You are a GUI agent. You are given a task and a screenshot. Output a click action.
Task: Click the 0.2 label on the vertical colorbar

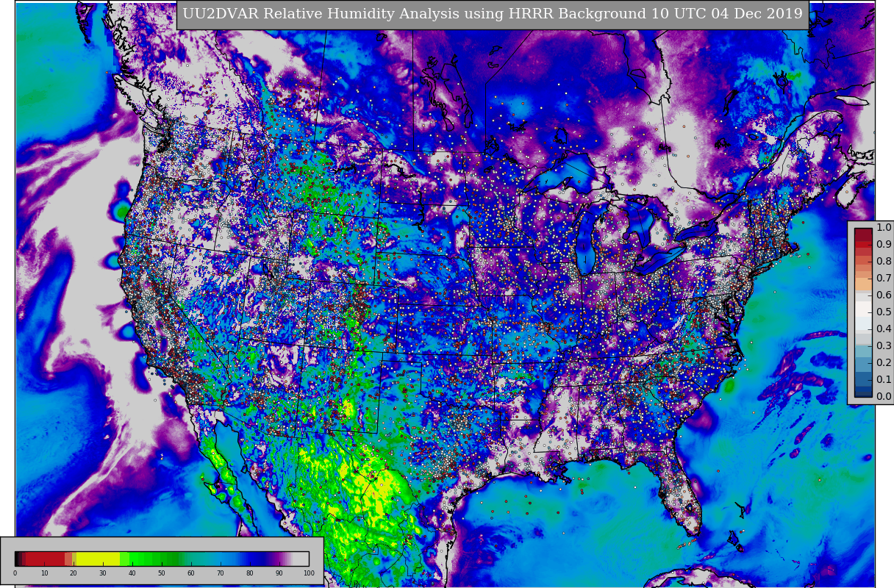tap(884, 363)
